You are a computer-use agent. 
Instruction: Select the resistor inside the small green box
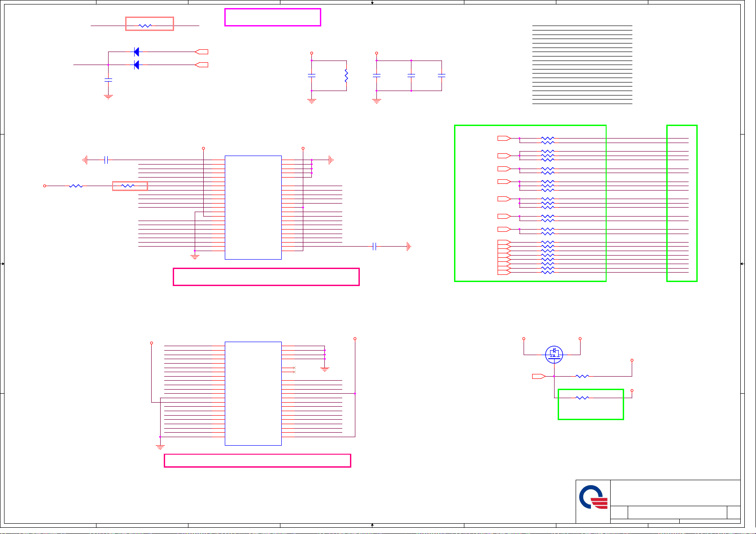(582, 398)
